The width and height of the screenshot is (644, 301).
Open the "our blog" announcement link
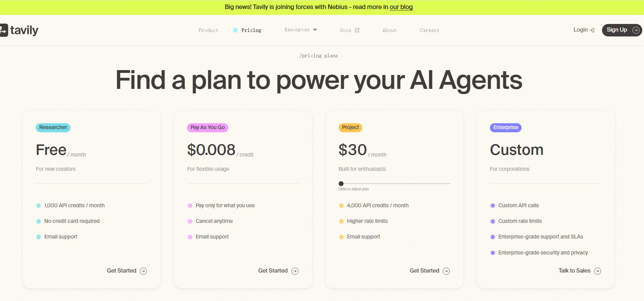tap(401, 7)
